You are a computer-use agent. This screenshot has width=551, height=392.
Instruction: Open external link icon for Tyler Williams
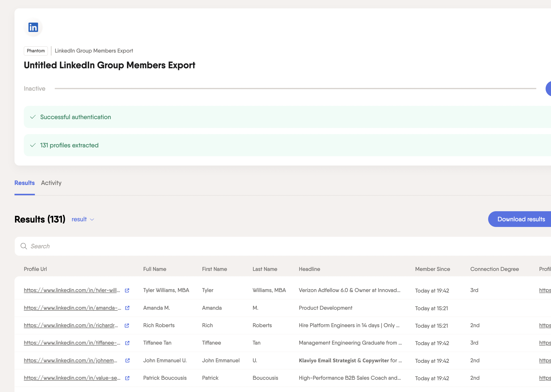127,290
